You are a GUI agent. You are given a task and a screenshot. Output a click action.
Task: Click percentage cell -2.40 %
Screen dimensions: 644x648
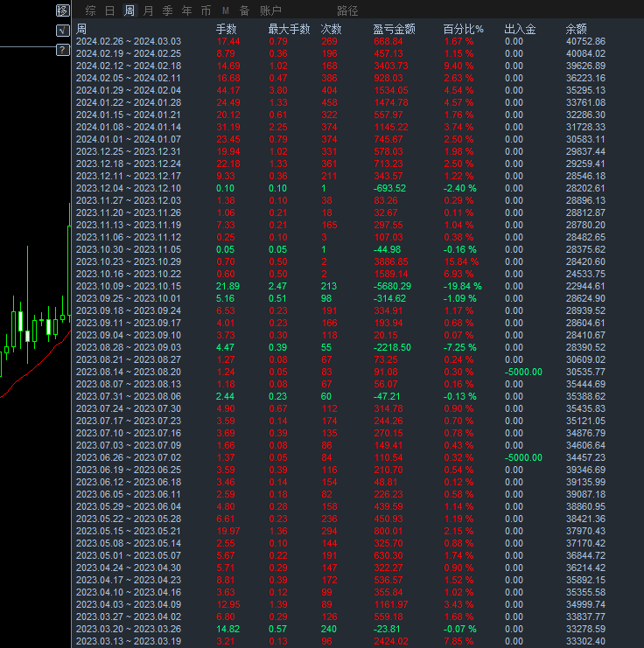pyautogui.click(x=460, y=188)
